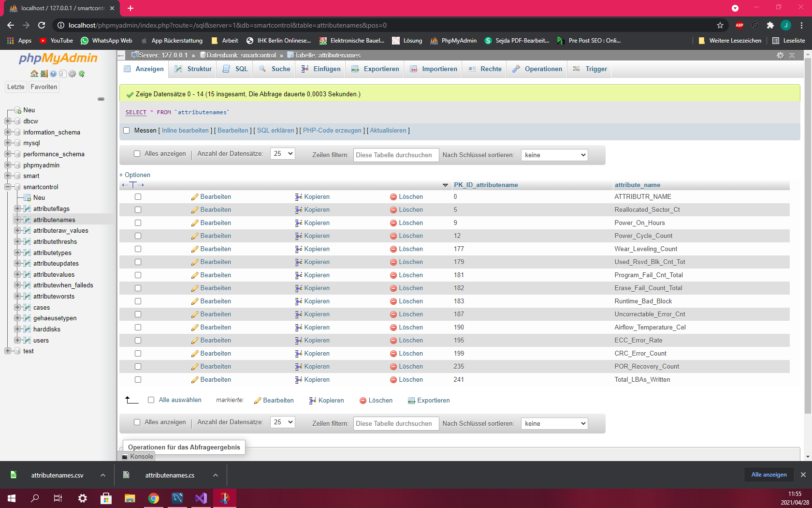Open lower Anzahl der Datensätze dropdown
The width and height of the screenshot is (812, 508).
click(282, 422)
